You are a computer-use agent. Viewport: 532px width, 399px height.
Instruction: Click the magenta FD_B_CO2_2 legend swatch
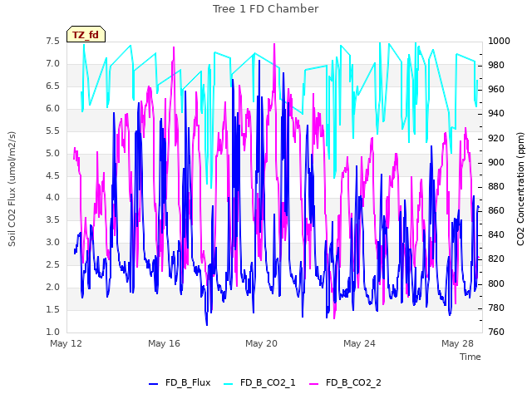pyautogui.click(x=314, y=384)
